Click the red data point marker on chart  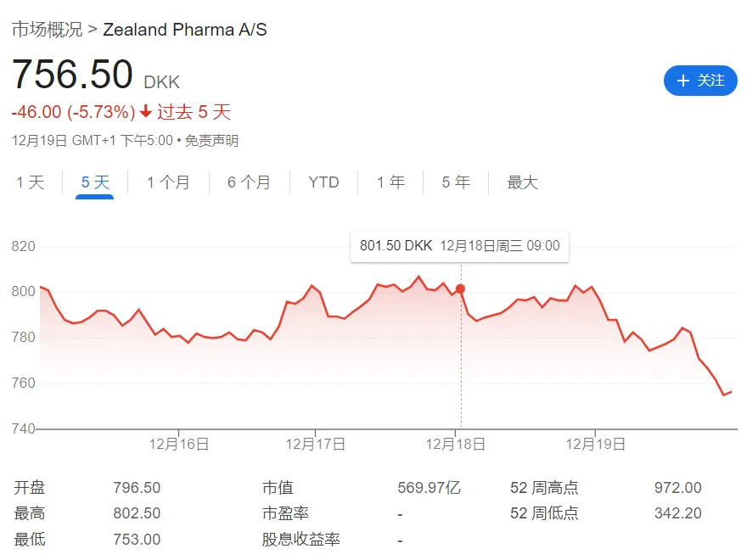pyautogui.click(x=460, y=289)
